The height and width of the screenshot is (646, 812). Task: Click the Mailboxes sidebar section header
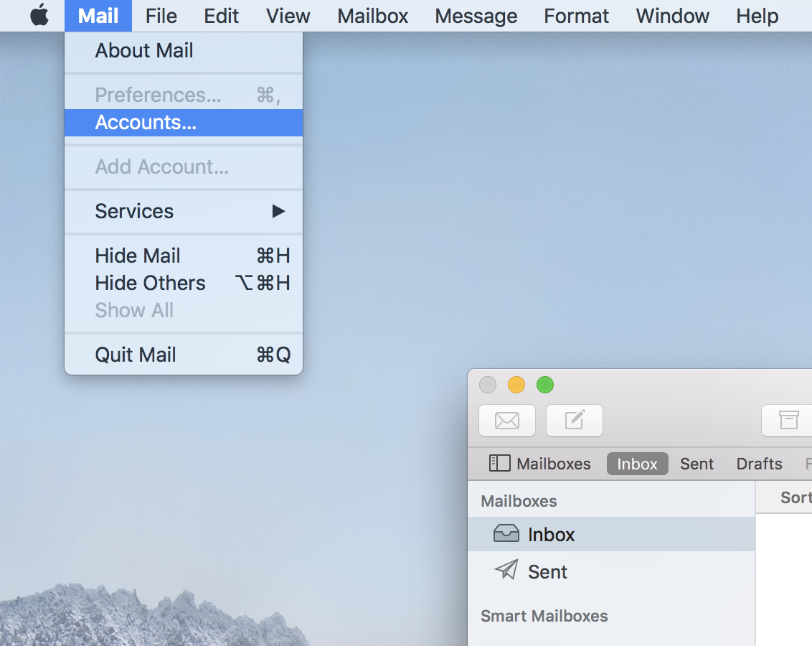click(x=519, y=501)
